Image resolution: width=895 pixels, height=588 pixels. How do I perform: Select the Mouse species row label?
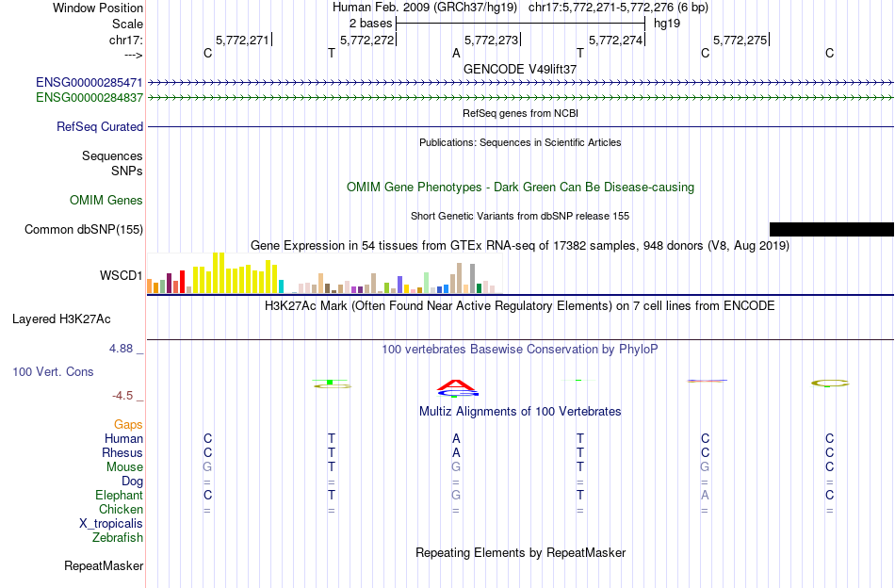(125, 467)
